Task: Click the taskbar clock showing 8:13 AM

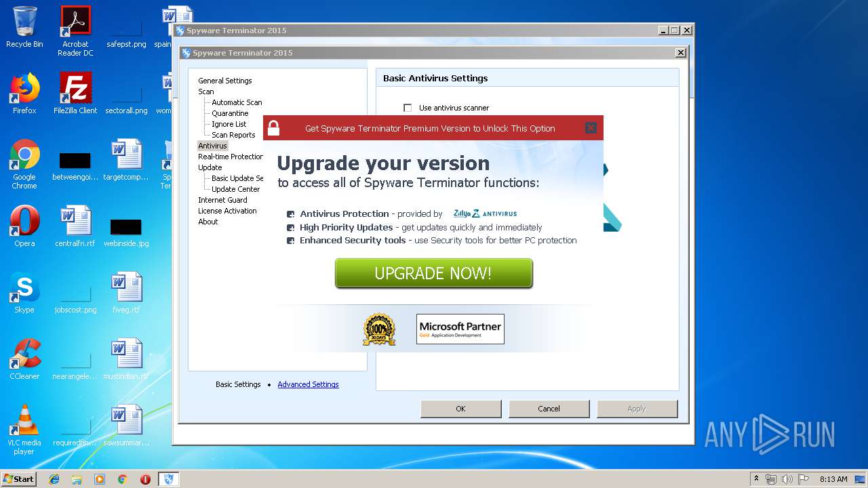Action: 833,479
